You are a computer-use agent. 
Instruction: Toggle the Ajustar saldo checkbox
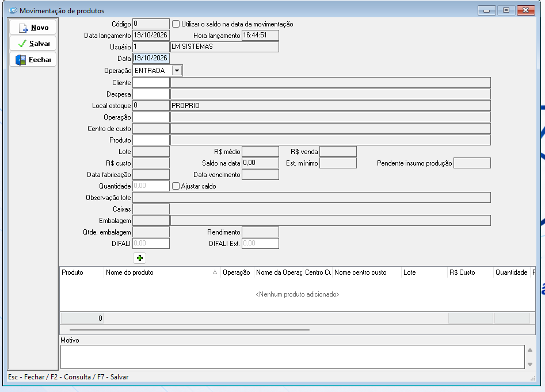[176, 186]
